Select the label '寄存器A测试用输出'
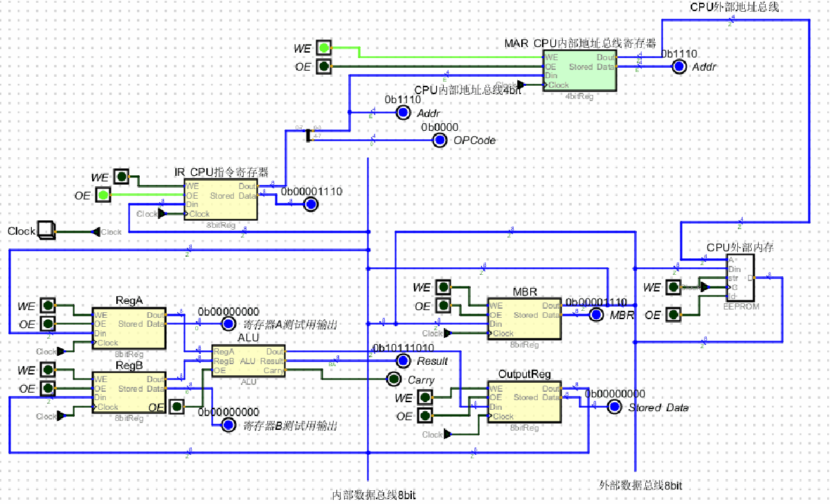Viewport: 830px width, 504px height. click(290, 324)
